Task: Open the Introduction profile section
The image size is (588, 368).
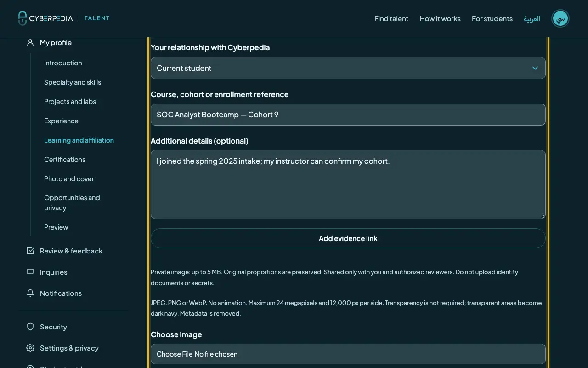Action: coord(63,63)
